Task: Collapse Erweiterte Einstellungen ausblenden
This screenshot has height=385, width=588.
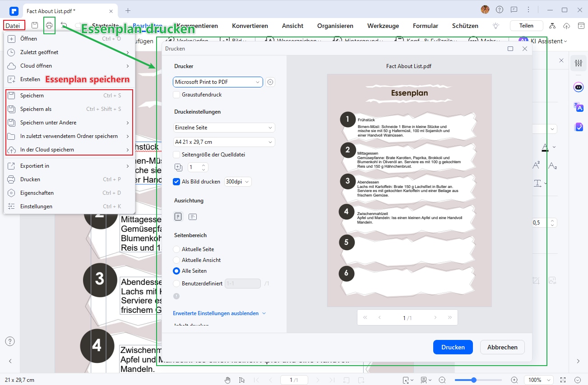Action: [219, 313]
